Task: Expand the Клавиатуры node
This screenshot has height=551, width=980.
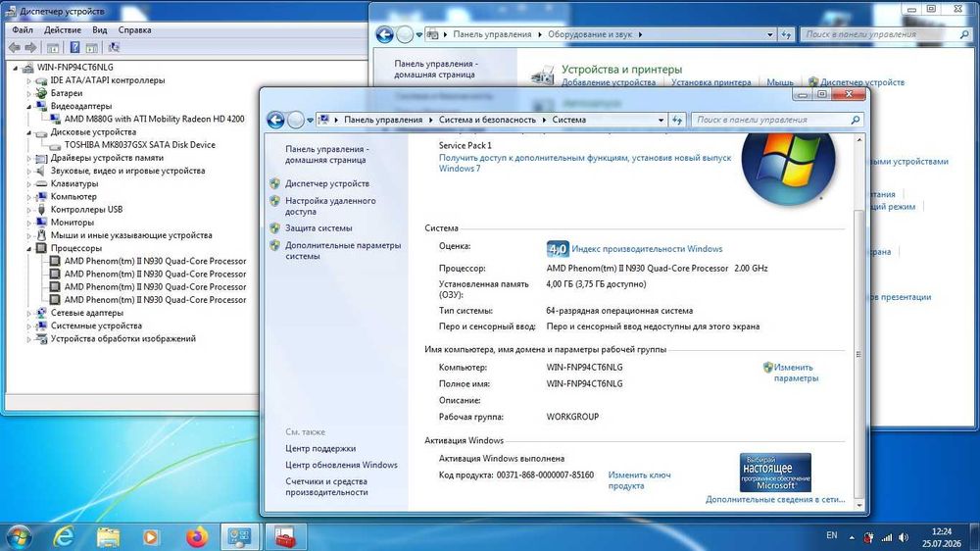Action: coord(28,184)
